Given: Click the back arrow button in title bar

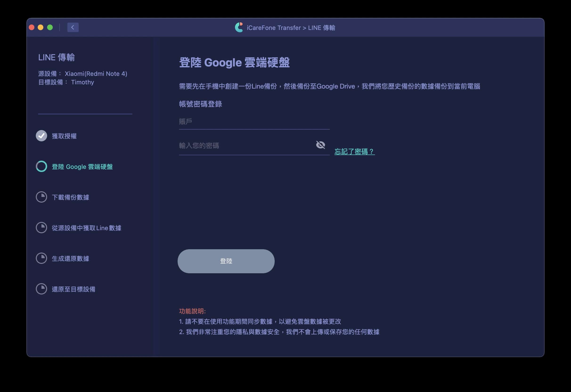Looking at the screenshot, I should point(73,27).
